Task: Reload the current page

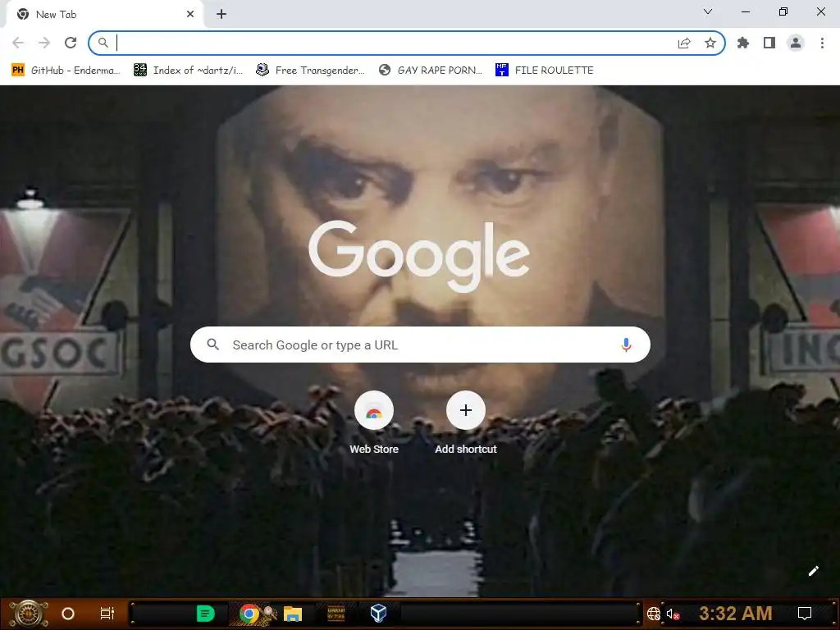Action: click(71, 43)
